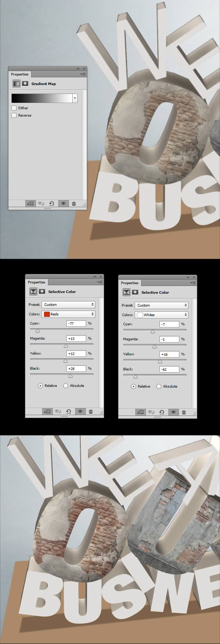Select the mask icon in Gradient Map panel
The height and width of the screenshot is (644, 220).
(25, 84)
